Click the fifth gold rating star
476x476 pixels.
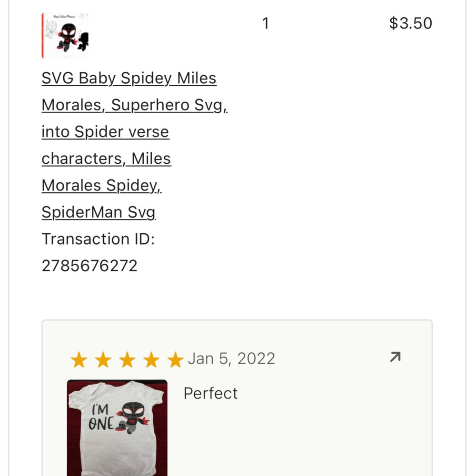click(x=175, y=360)
